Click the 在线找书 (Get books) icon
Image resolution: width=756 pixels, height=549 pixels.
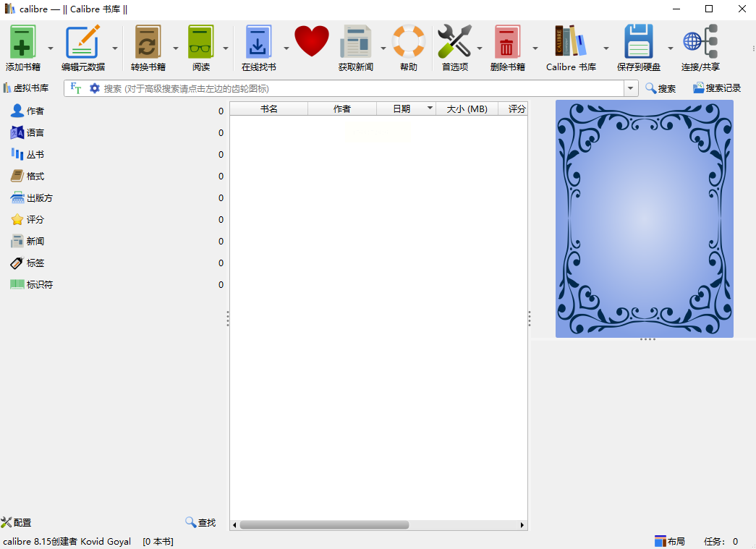(258, 43)
